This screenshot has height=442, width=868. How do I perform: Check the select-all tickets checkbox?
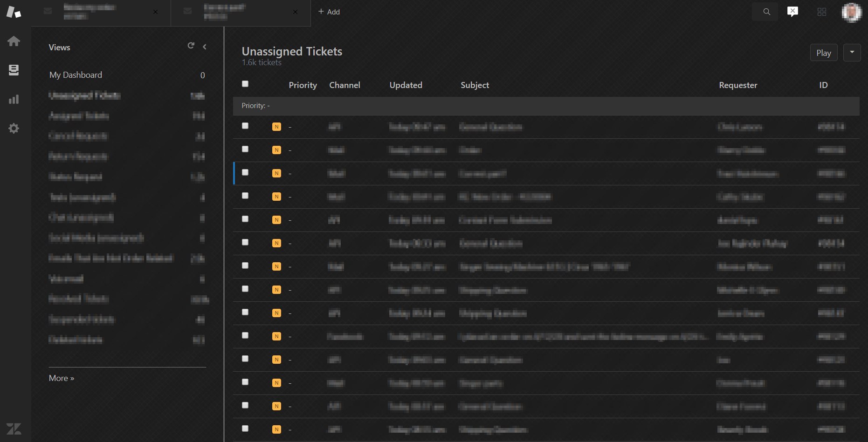pos(245,83)
